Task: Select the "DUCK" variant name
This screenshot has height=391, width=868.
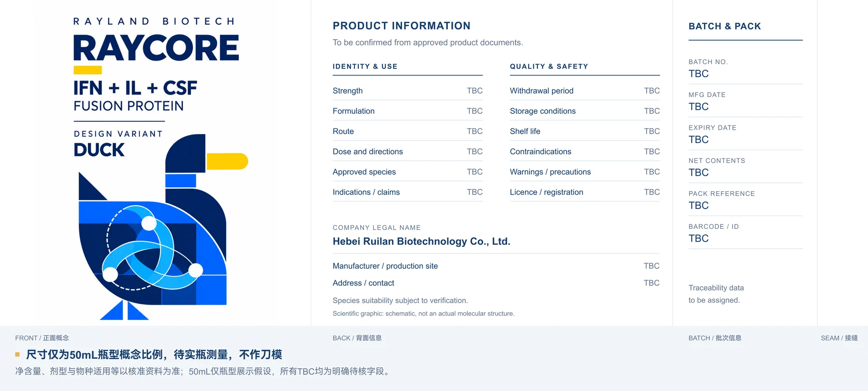Action: click(x=99, y=150)
